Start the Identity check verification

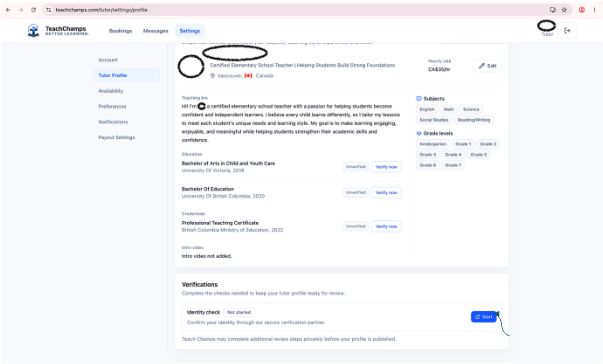[484, 317]
